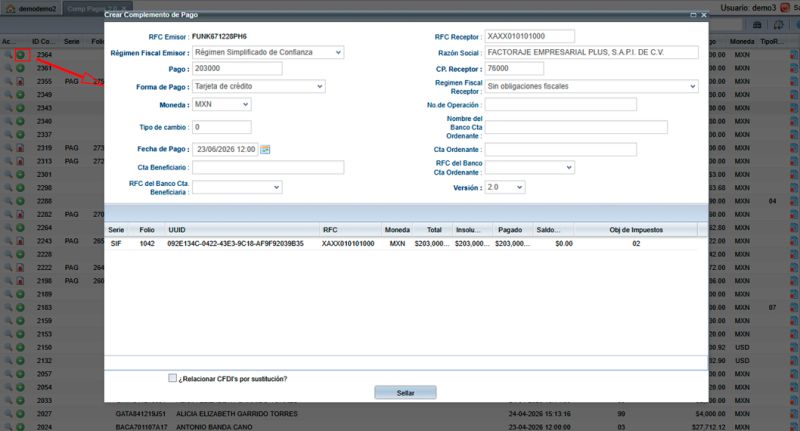Click ANTONIO BANDA CANO in background list
The image size is (800, 431).
(214, 427)
